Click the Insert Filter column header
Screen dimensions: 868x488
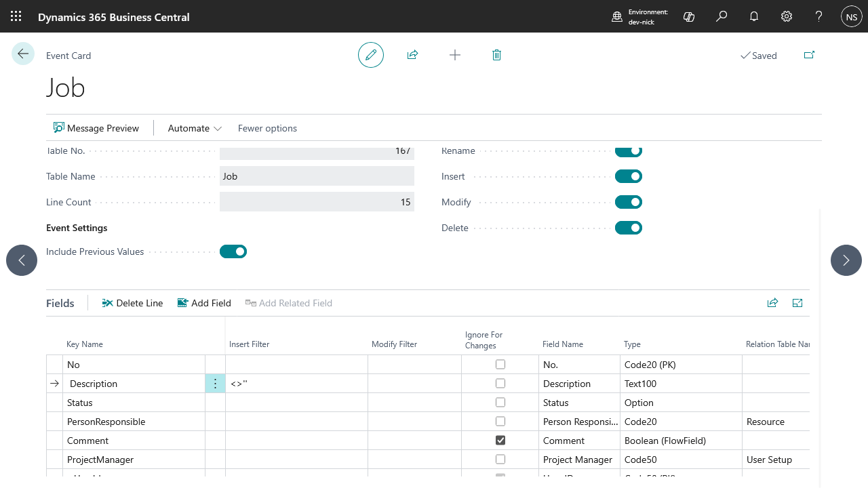[x=249, y=344]
